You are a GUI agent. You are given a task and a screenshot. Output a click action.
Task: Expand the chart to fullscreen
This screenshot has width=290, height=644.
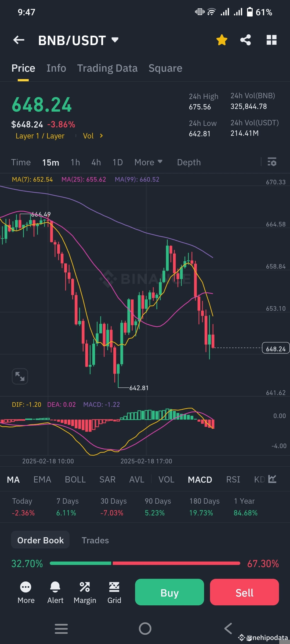[x=20, y=376]
